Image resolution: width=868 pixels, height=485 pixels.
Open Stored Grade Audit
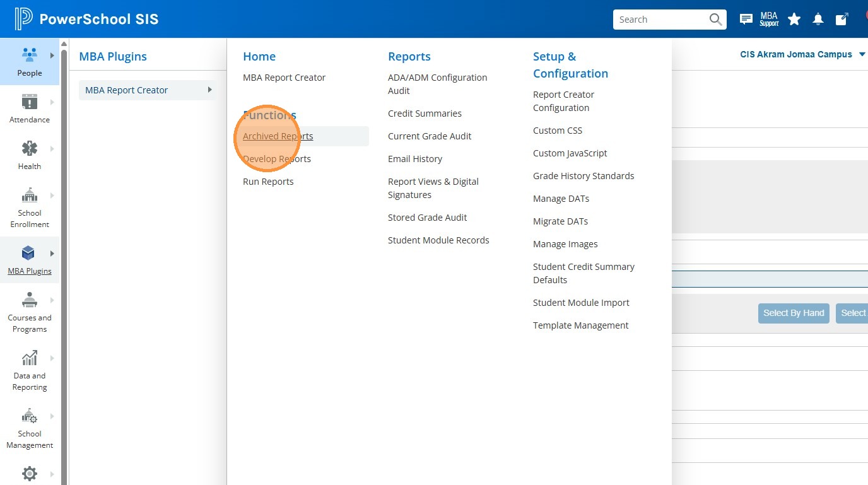pyautogui.click(x=428, y=218)
